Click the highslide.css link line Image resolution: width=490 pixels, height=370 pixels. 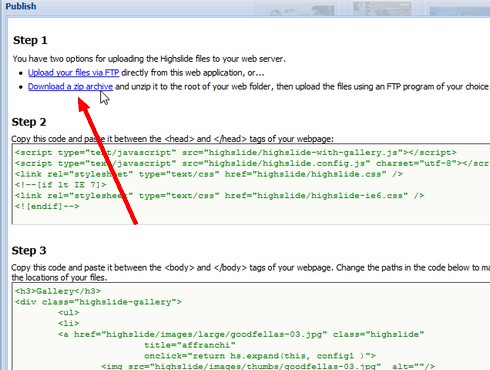pyautogui.click(x=209, y=174)
